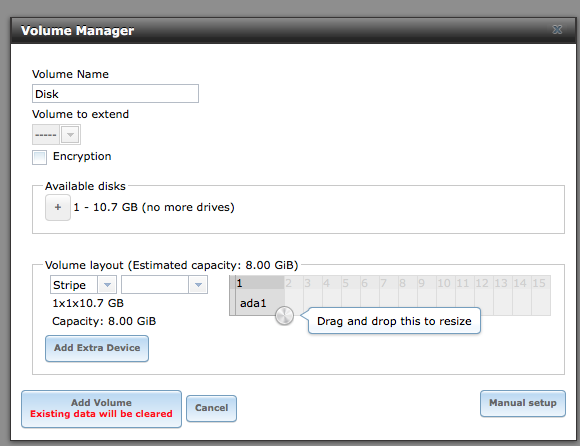Click column 2 in the layout grid
580x446 pixels.
coord(294,283)
